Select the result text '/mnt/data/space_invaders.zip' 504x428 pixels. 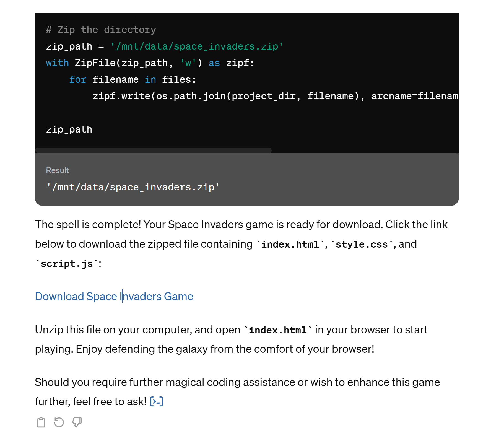tap(133, 187)
